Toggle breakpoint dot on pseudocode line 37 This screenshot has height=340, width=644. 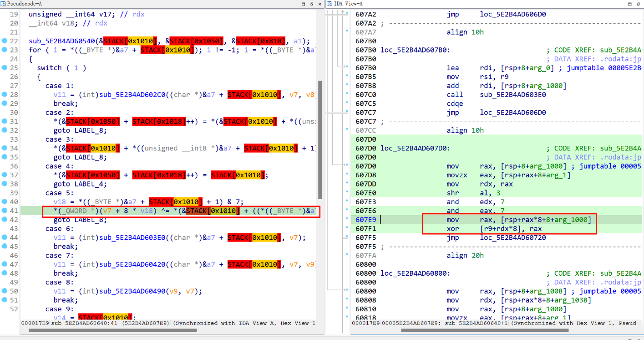tap(5, 175)
